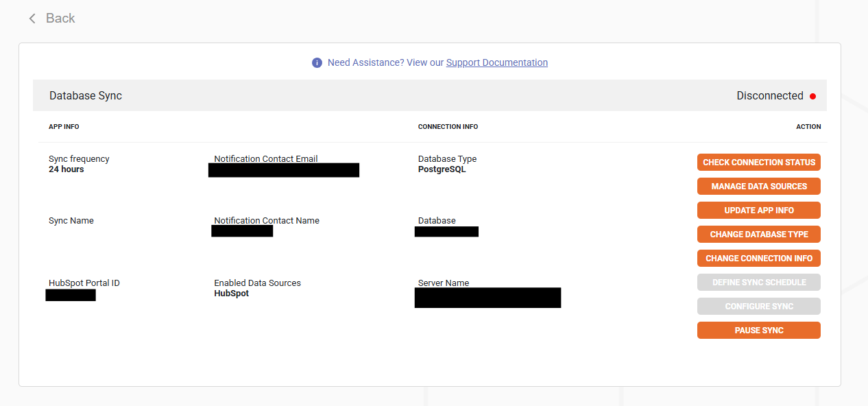Click the CONNECTION INFO column heading
868x406 pixels.
(x=448, y=127)
